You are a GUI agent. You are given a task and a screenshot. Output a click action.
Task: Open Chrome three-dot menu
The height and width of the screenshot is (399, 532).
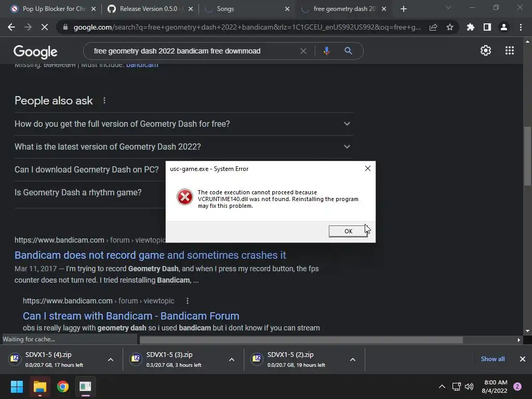(521, 27)
